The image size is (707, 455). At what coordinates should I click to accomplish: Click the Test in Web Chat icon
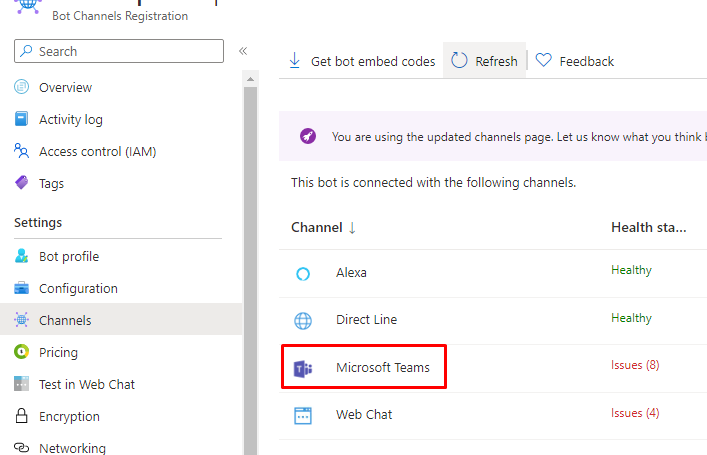point(22,383)
